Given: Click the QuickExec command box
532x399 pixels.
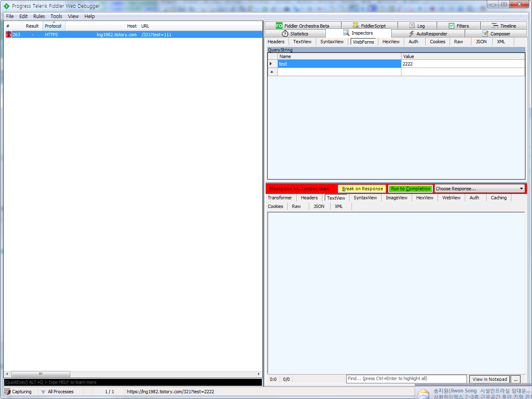Looking at the screenshot, I should [133, 382].
